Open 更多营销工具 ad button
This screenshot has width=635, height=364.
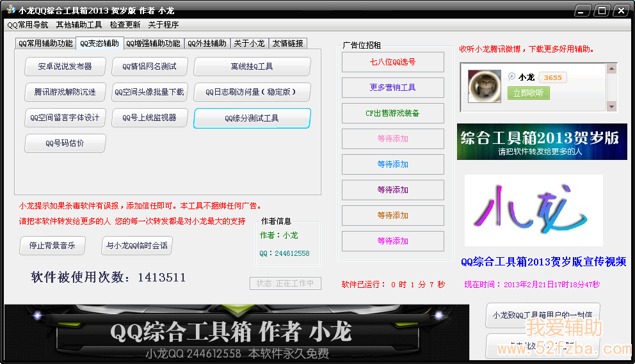point(393,88)
